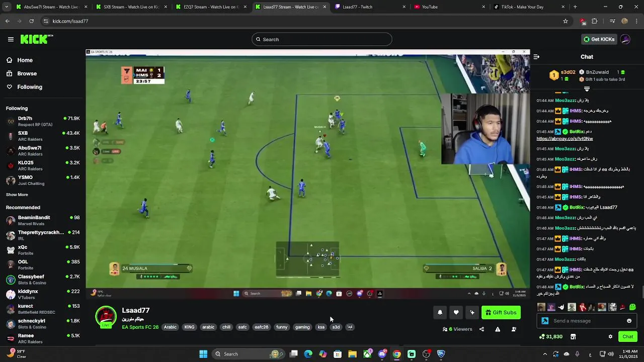Viewport: 644px width, 362px height.
Task: Click the report warning triangle icon
Action: coord(498,329)
